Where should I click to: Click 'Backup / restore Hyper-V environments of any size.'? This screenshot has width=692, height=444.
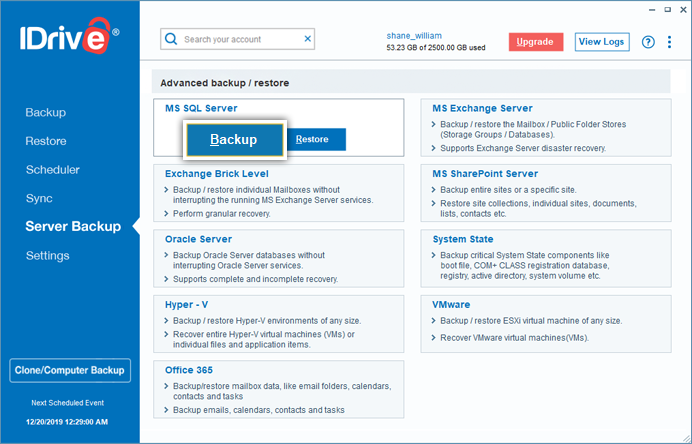pyautogui.click(x=267, y=321)
